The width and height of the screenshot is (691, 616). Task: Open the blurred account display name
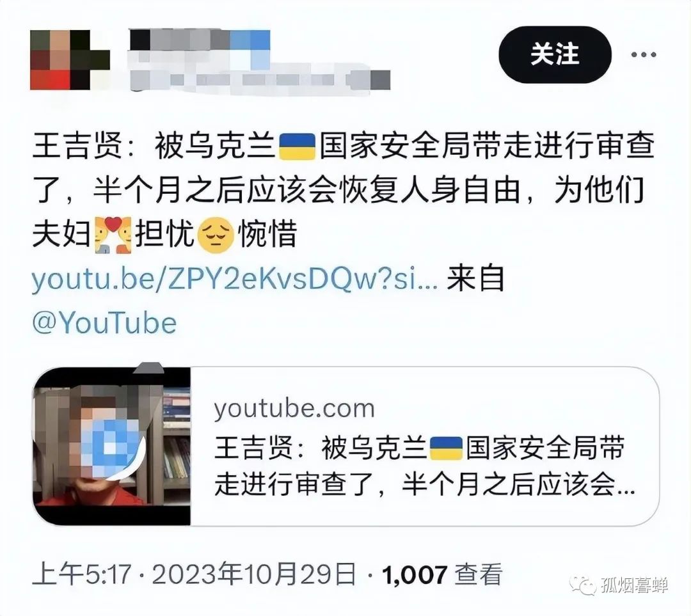[x=200, y=40]
